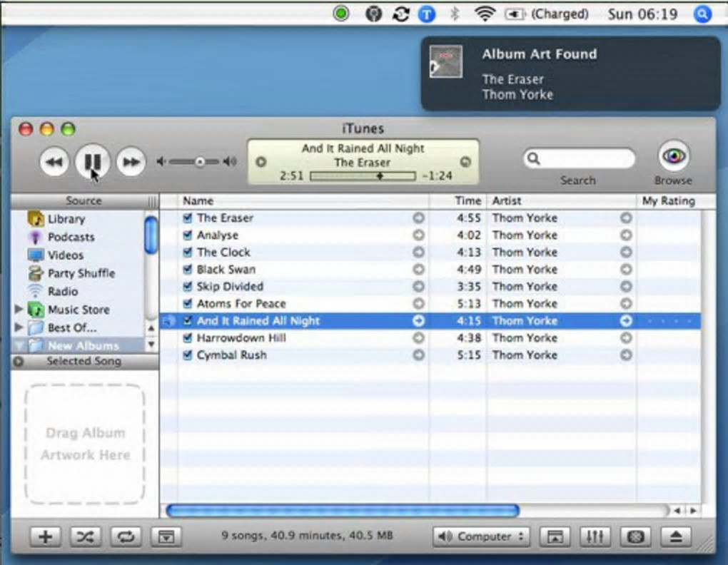This screenshot has height=565, width=728.
Task: Click source list scroll up arrow
Action: [x=151, y=328]
